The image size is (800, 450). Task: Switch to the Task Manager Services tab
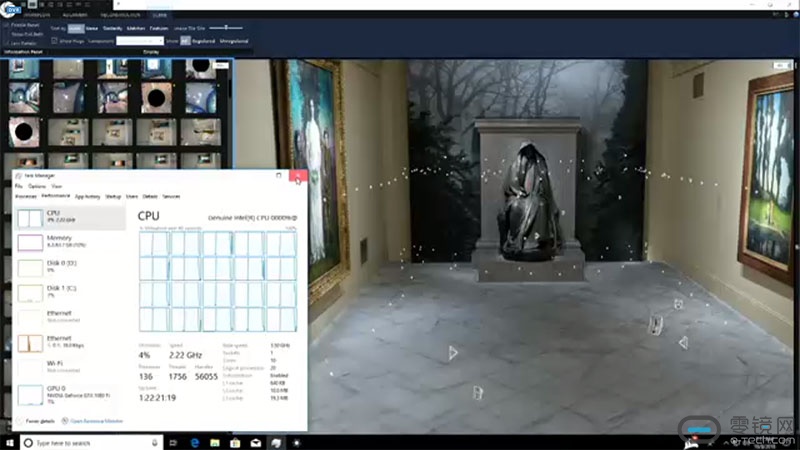171,196
